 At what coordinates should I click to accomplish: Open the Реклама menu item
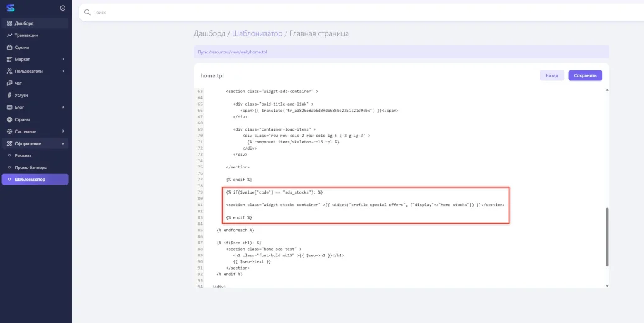[x=23, y=155]
